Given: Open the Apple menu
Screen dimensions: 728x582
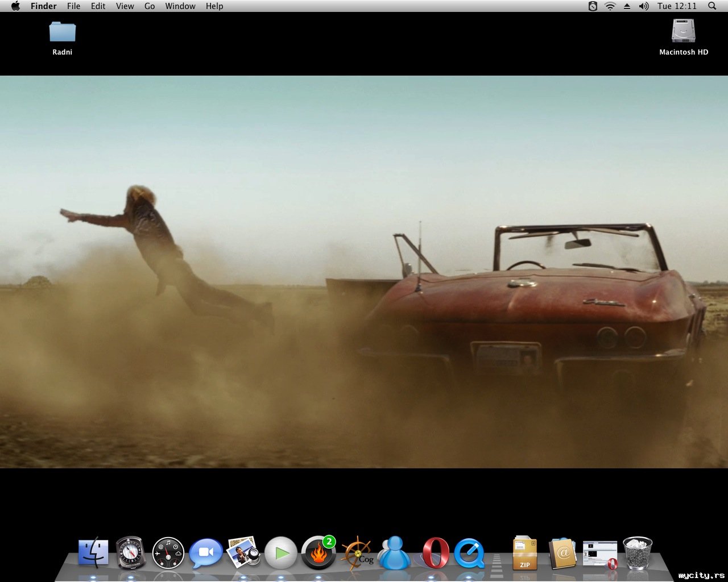Looking at the screenshot, I should click(15, 6).
